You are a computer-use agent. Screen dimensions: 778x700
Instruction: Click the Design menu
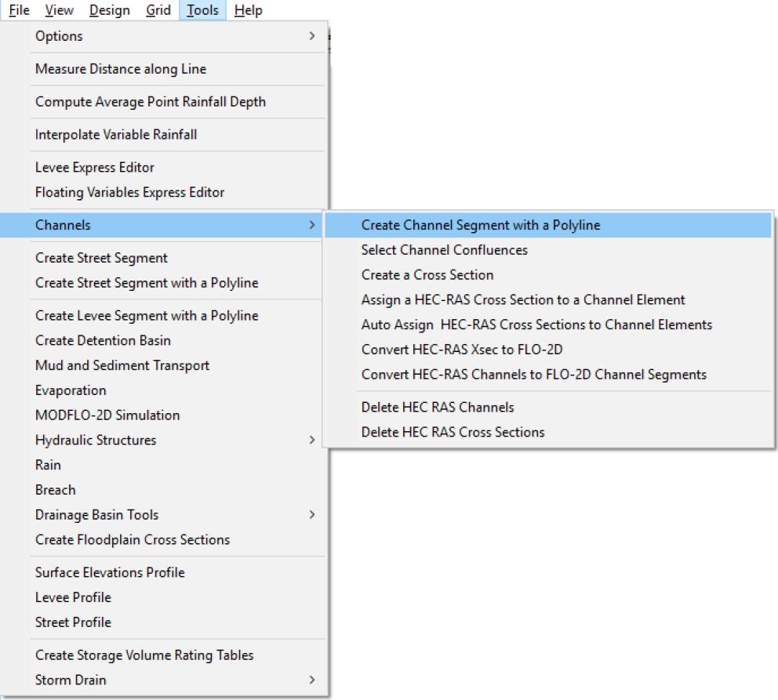(x=110, y=10)
